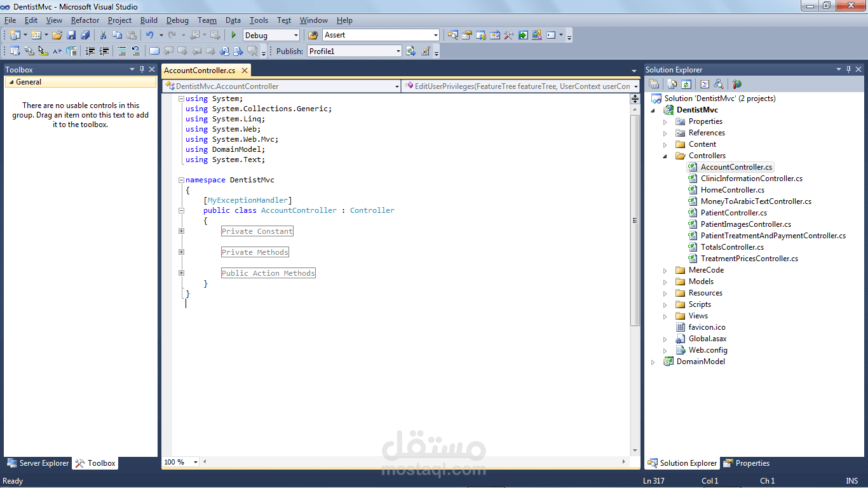This screenshot has height=488, width=868.
Task: Switch to the Server Explorer tab
Action: pos(37,463)
